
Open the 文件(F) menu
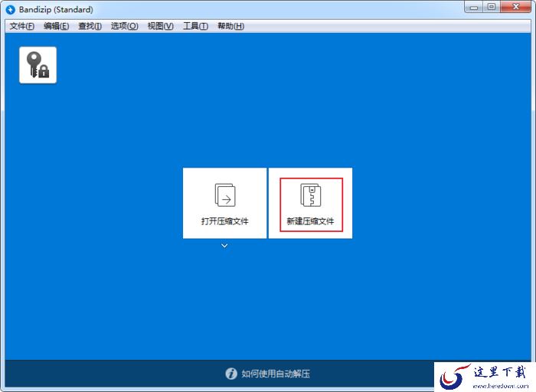coord(22,26)
